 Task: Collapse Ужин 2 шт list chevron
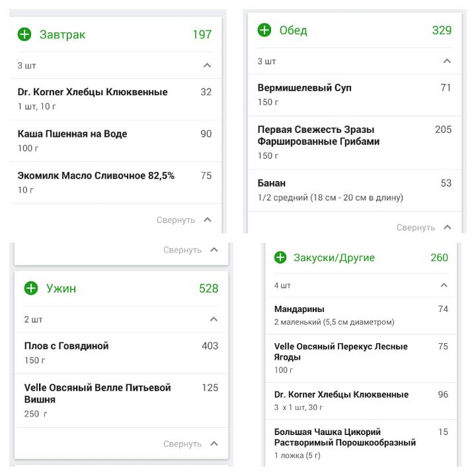[214, 319]
